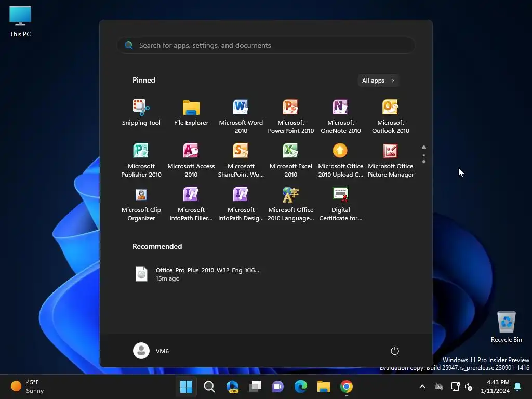Open Microsoft Office Picture Manager
532x399 pixels.
391,160
